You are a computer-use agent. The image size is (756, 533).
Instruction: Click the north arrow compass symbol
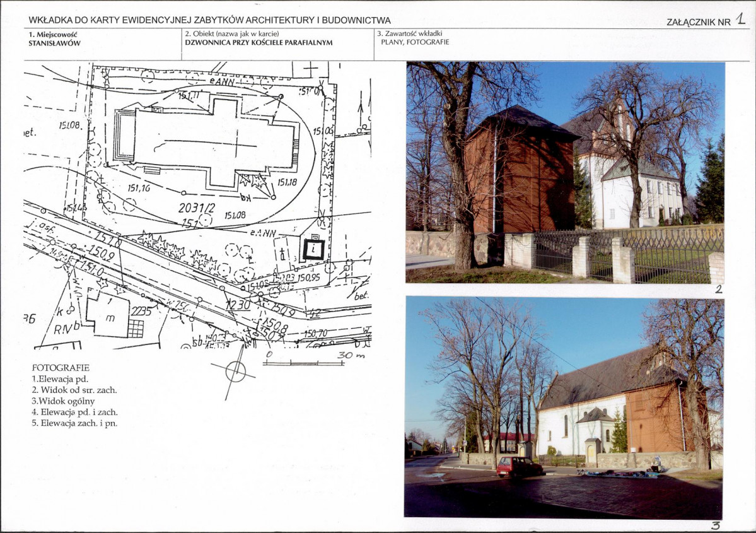(234, 373)
